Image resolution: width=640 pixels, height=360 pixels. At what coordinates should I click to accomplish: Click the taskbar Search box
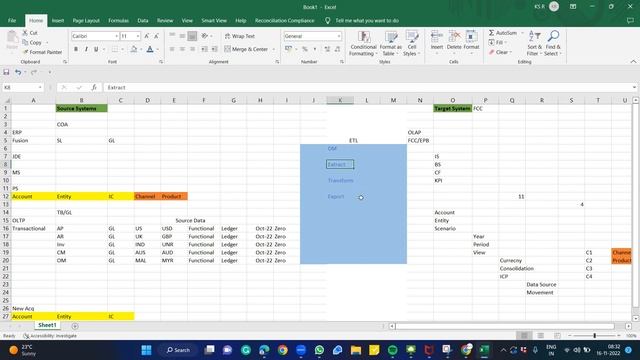(178, 350)
